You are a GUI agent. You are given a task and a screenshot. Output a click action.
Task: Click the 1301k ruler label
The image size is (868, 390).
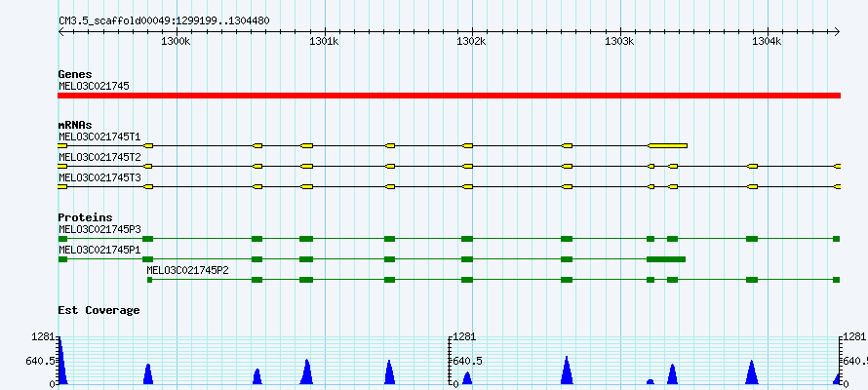click(x=325, y=42)
